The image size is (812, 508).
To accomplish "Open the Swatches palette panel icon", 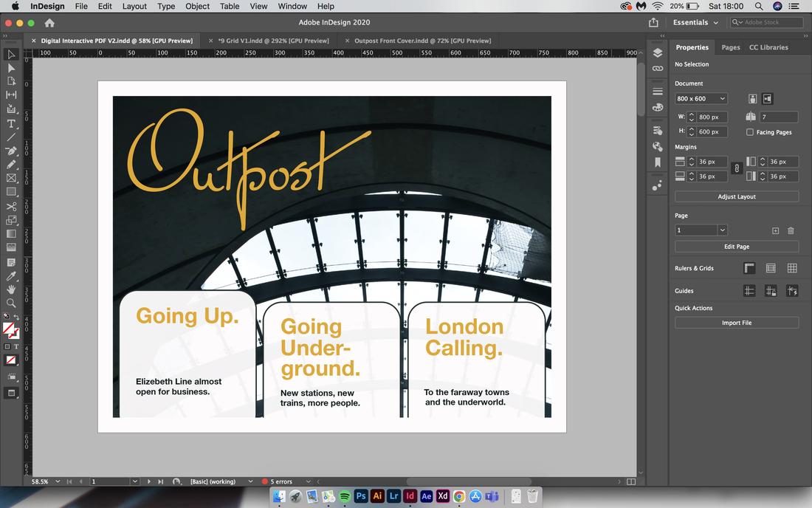I will [658, 107].
